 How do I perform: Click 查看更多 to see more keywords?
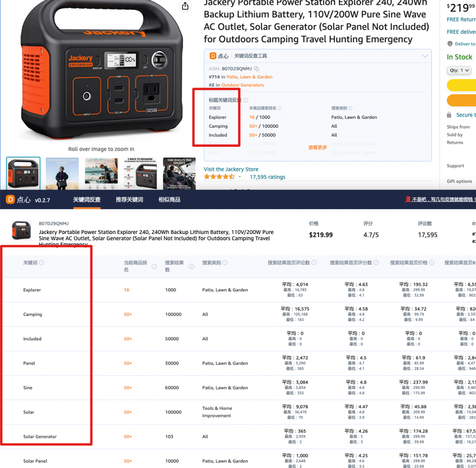click(318, 148)
